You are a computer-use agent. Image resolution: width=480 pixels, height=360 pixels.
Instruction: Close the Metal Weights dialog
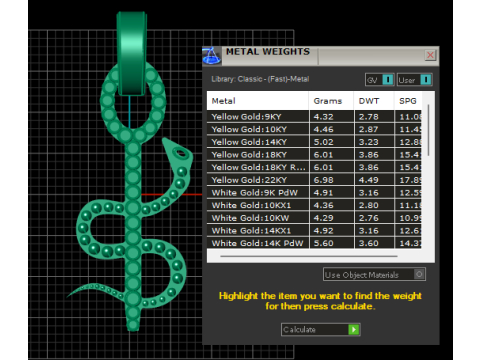click(x=430, y=55)
